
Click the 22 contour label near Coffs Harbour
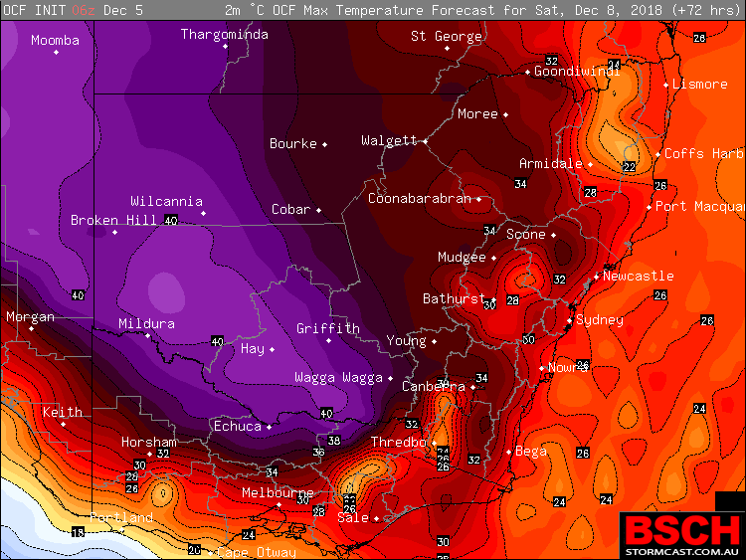pos(629,166)
